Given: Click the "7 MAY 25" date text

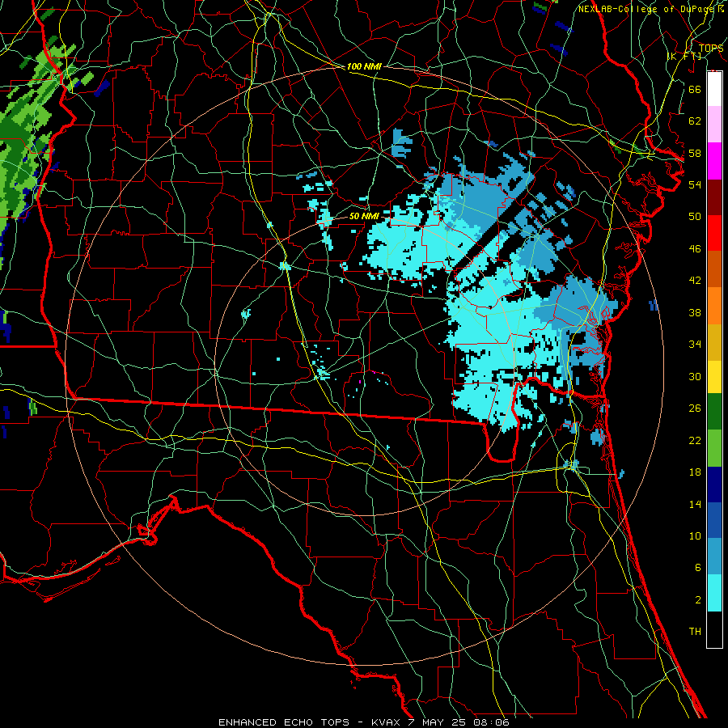Looking at the screenshot, I should (x=438, y=722).
